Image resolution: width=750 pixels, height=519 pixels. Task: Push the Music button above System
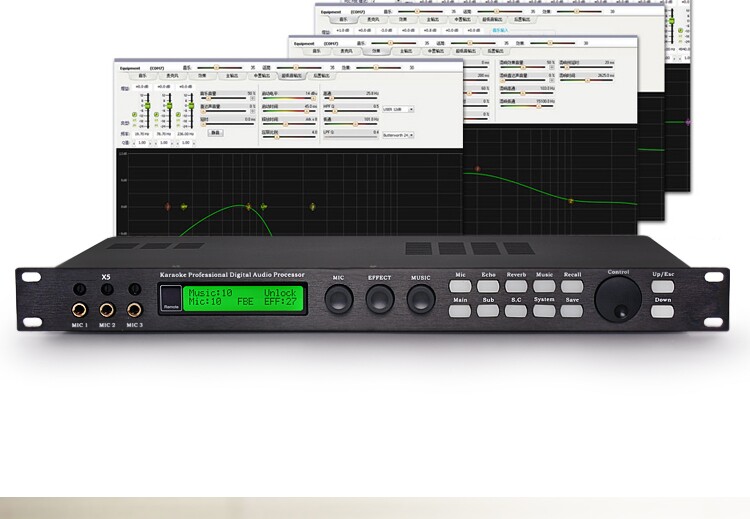(544, 287)
